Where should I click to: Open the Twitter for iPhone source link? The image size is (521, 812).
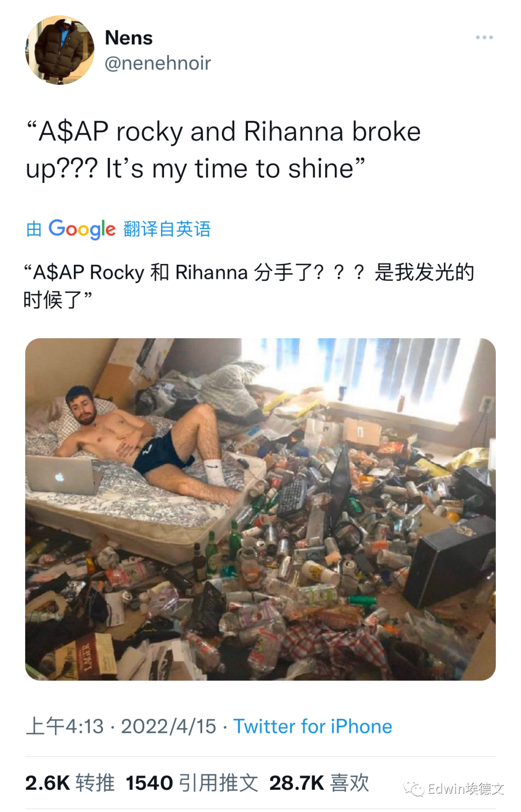point(313,726)
